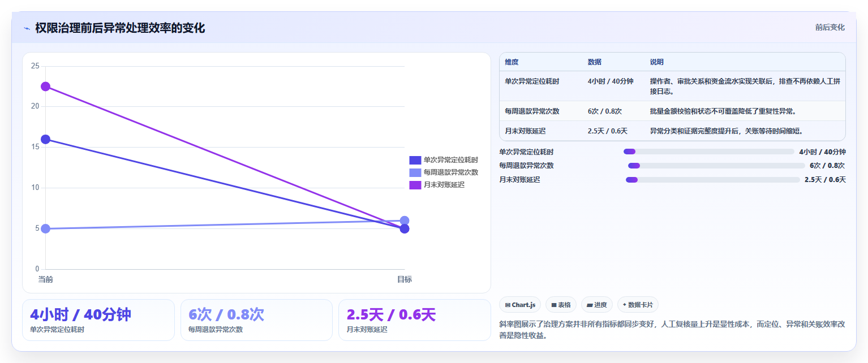Toggle 每周退款异常次数 legend swatch
The image size is (868, 363).
[415, 172]
